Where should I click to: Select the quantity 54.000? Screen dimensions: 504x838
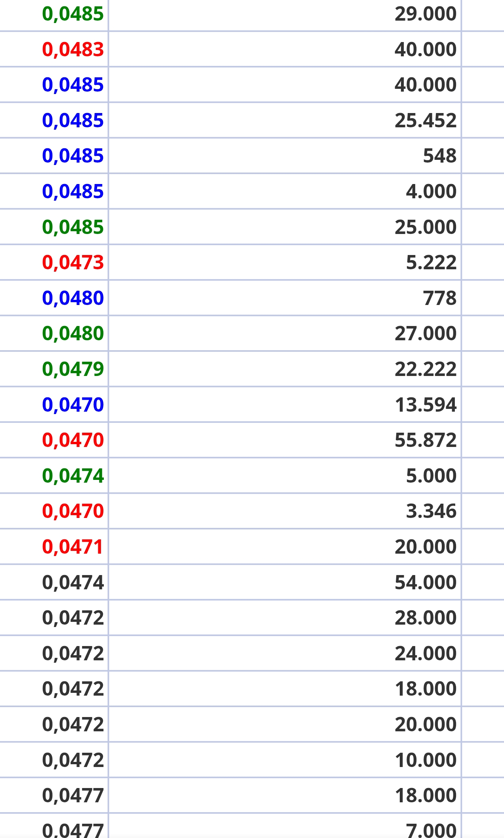(x=426, y=582)
